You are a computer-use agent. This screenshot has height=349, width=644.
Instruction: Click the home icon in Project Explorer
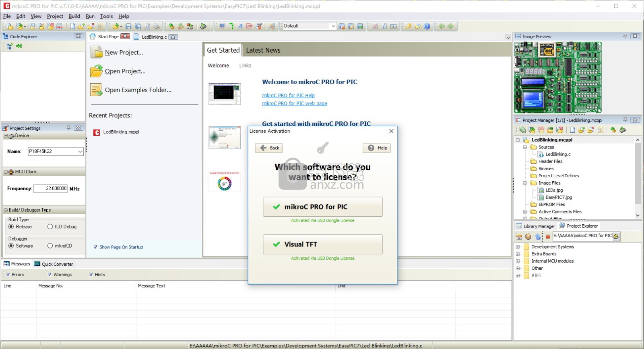pyautogui.click(x=519, y=236)
